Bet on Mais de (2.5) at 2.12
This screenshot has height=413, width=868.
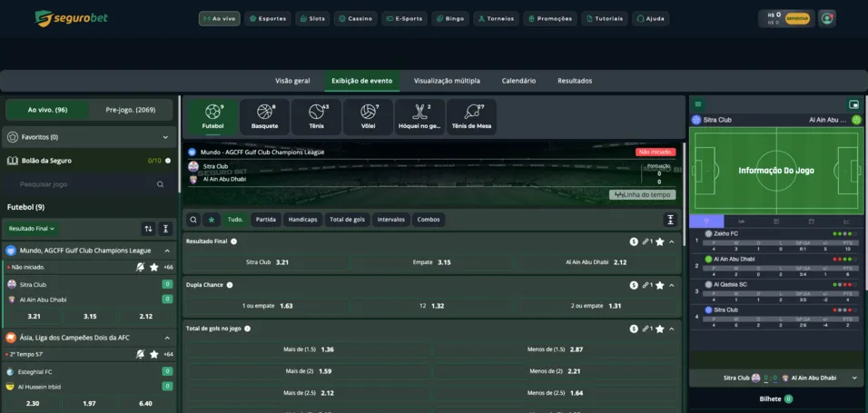(x=309, y=393)
